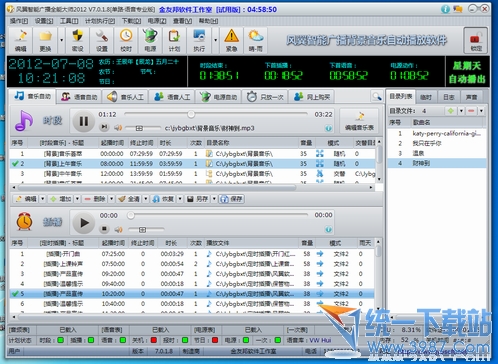Open the 工具 menu
This screenshot has width=498, height=364.
tap(69, 21)
